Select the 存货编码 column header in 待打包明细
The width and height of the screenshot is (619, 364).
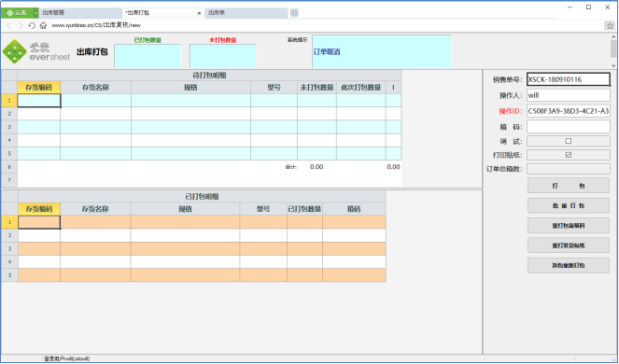[x=38, y=87]
